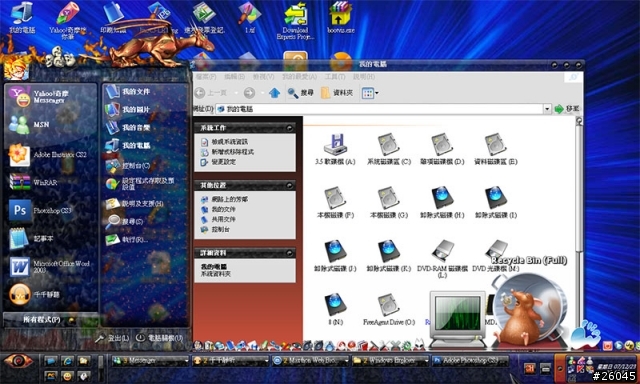
Task: Select 卸除式磁碟 (K:) drive
Action: [x=389, y=256]
